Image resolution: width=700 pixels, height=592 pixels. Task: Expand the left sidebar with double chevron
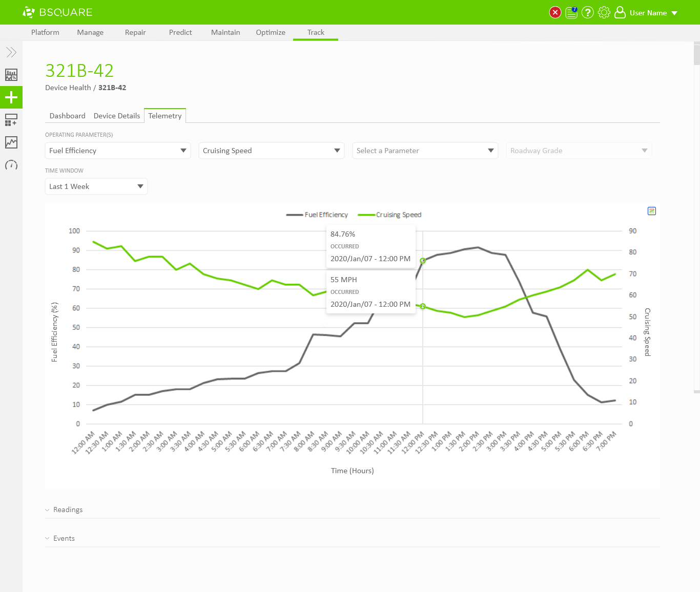pyautogui.click(x=11, y=52)
